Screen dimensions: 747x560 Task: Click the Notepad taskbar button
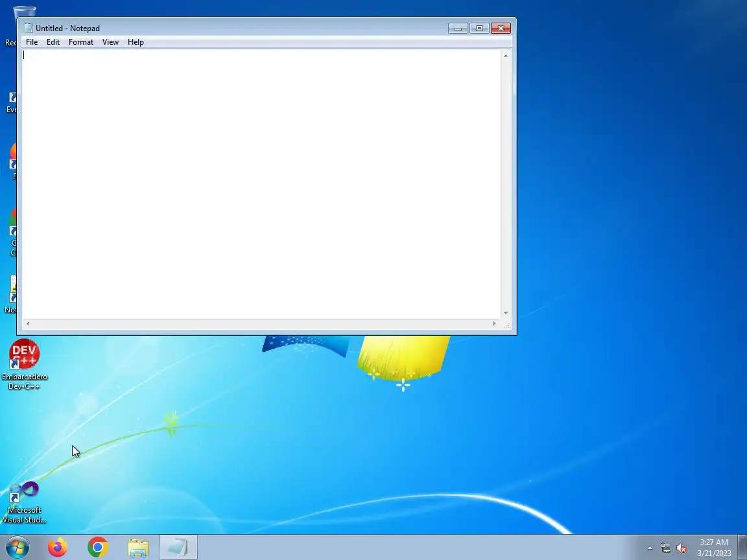pos(178,547)
